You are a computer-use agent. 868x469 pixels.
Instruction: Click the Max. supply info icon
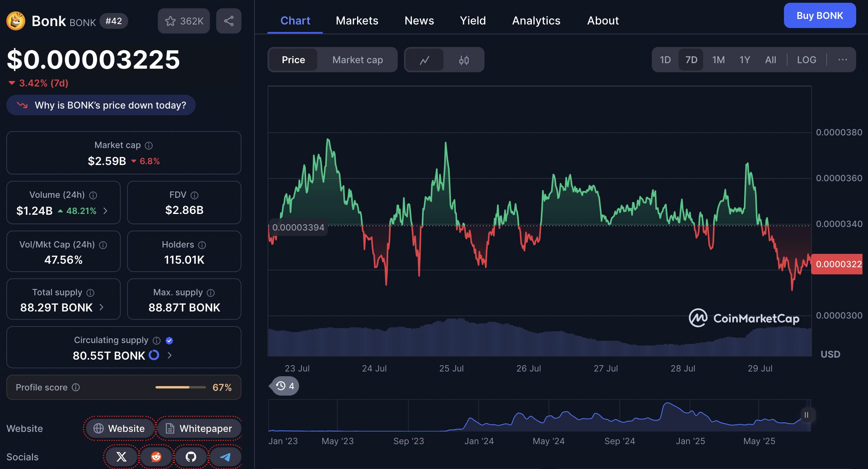(211, 293)
